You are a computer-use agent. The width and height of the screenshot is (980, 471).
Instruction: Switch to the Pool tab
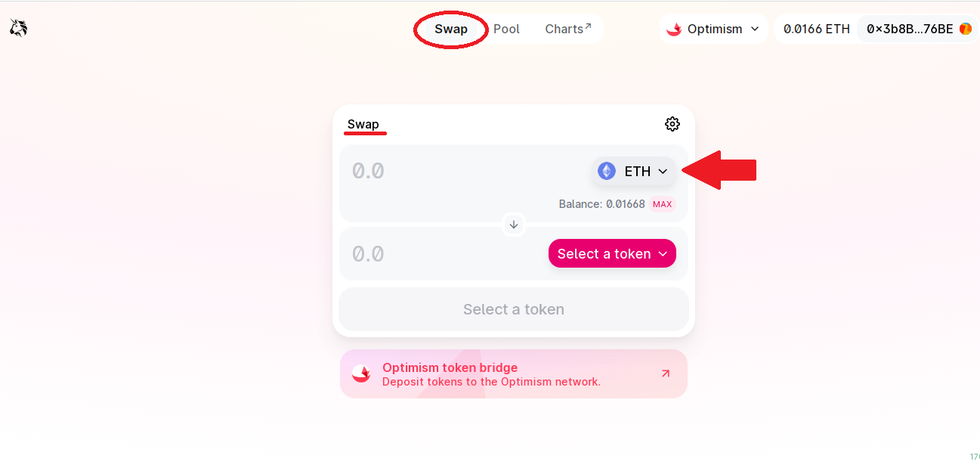[506, 29]
